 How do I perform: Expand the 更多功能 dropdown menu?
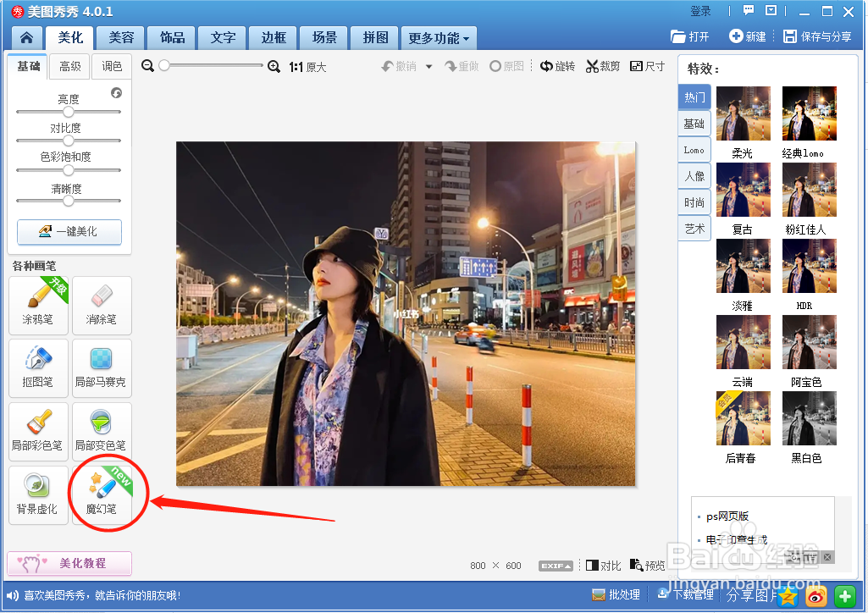pos(439,38)
